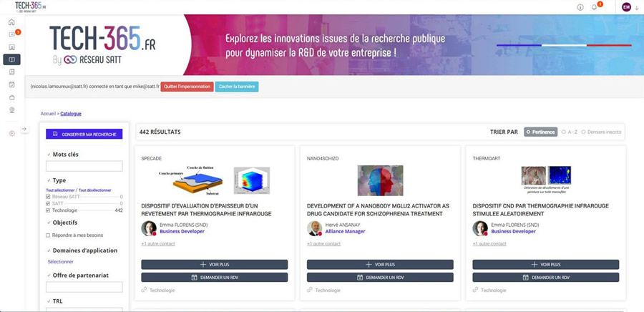Click Catalogue breadcrumb link
The image size is (644, 312).
click(71, 114)
